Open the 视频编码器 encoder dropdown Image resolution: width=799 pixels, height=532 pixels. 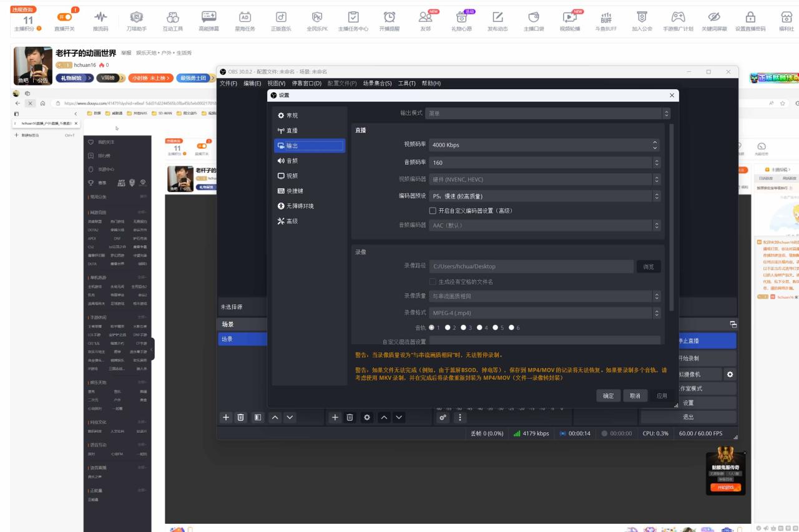(545, 180)
